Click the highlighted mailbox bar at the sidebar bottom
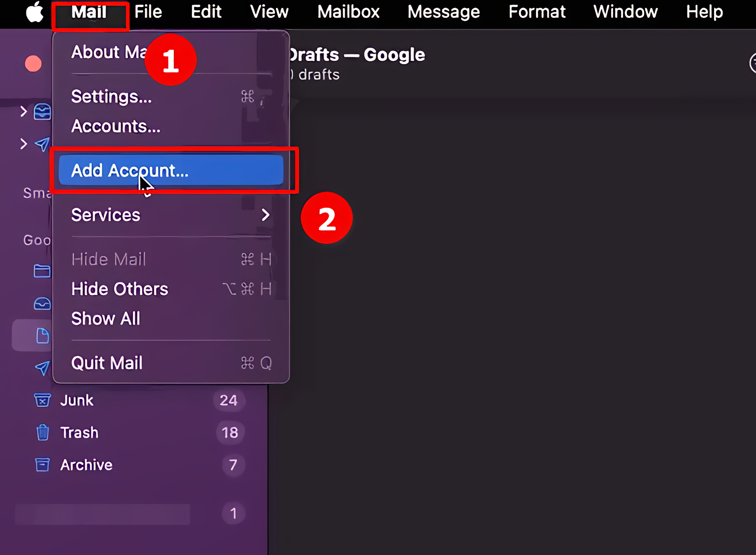This screenshot has height=555, width=756. click(x=102, y=514)
